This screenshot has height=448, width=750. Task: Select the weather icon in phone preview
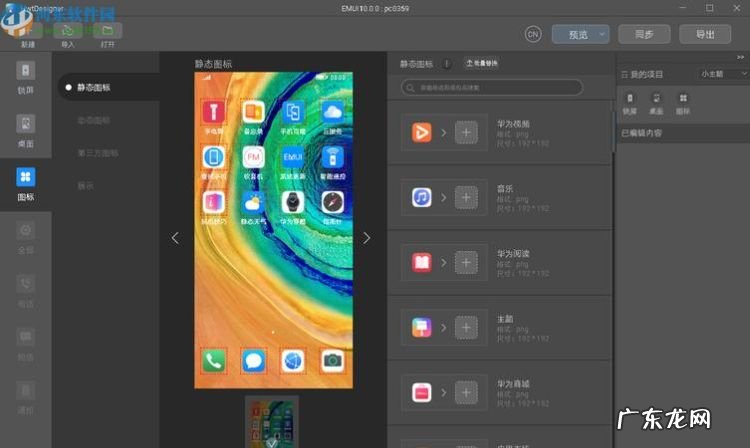[x=253, y=203]
